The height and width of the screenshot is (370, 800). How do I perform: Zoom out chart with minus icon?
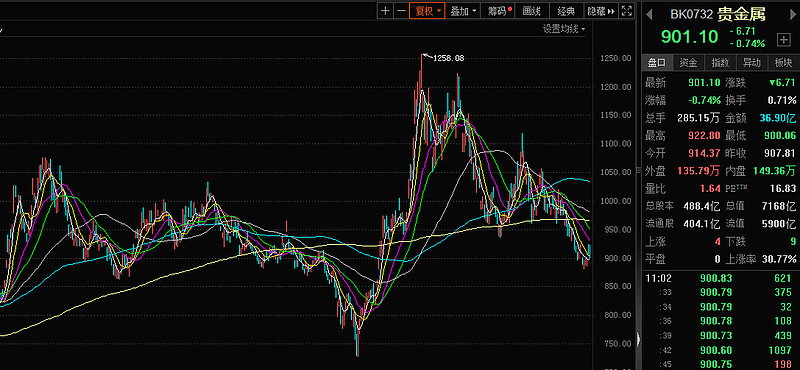(402, 11)
